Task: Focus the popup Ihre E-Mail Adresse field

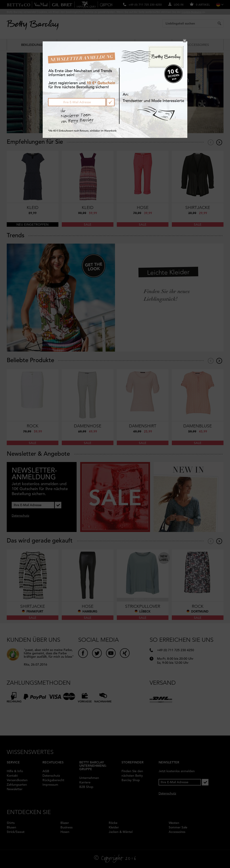Action: pos(77,102)
